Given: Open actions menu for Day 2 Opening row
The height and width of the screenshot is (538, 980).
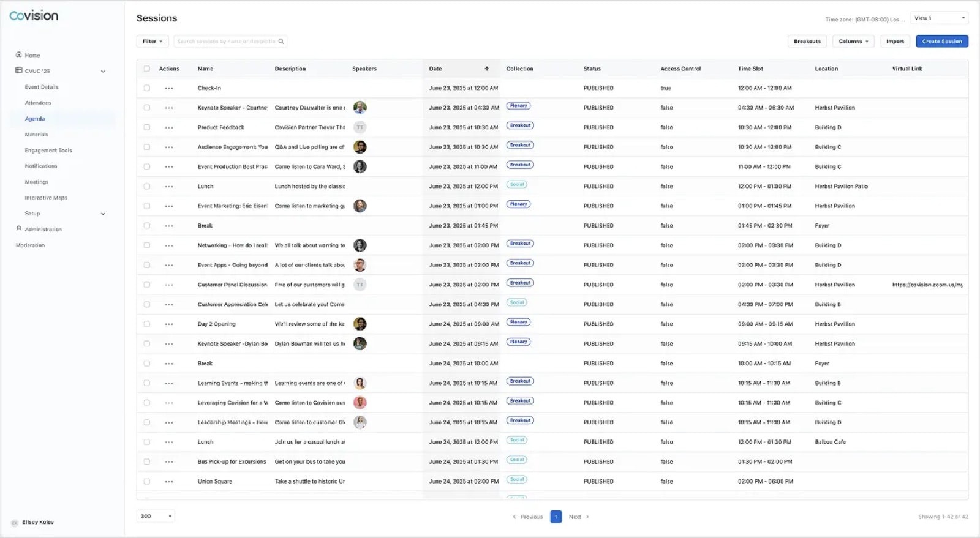Looking at the screenshot, I should click(169, 324).
